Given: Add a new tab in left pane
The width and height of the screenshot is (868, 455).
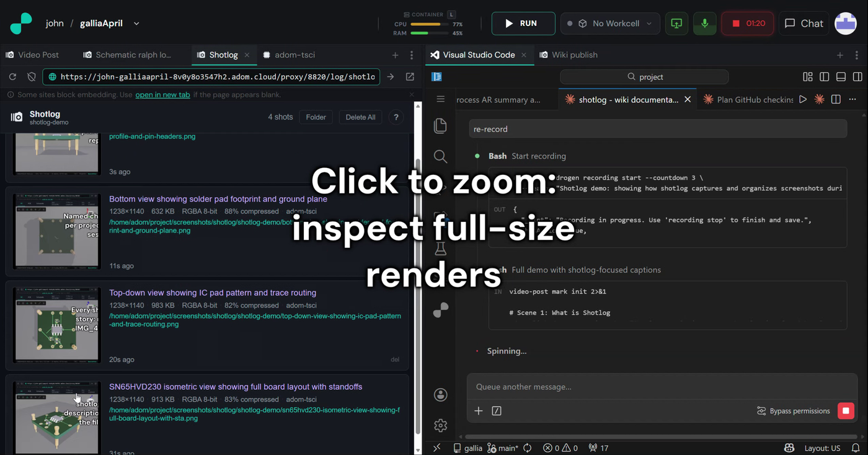Looking at the screenshot, I should 395,55.
